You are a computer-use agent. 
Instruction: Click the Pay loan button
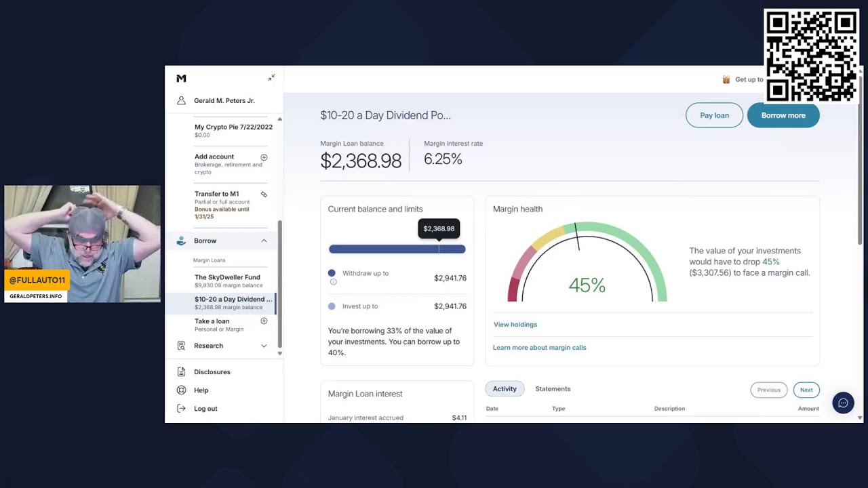pos(715,115)
